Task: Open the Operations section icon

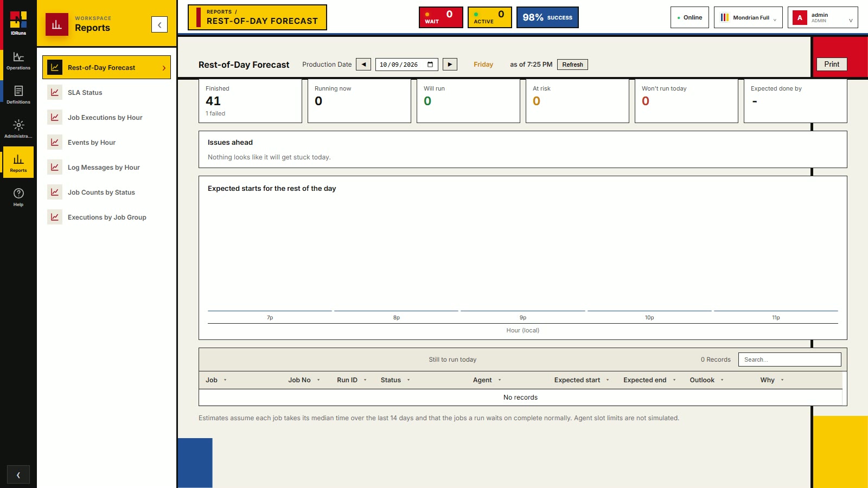Action: point(18,57)
